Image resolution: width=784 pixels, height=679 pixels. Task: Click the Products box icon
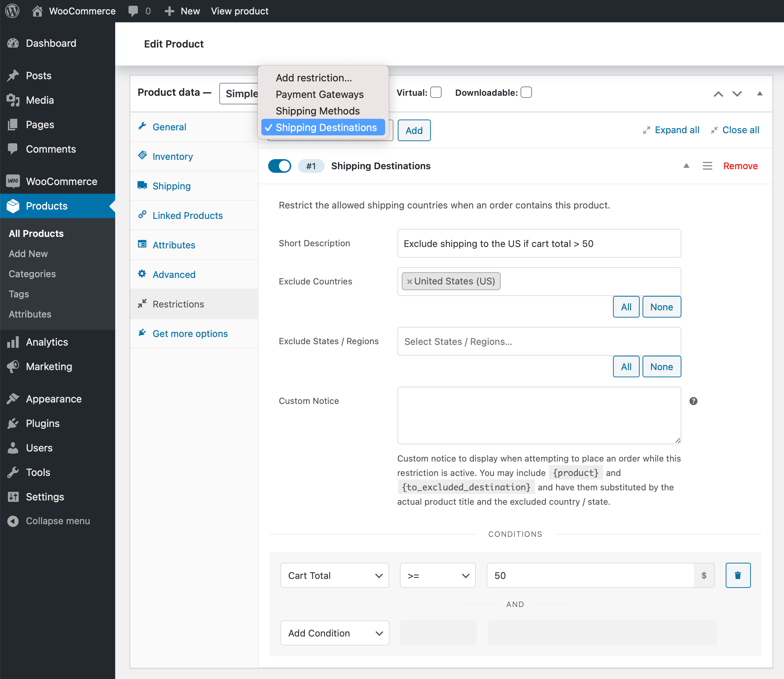click(x=13, y=206)
